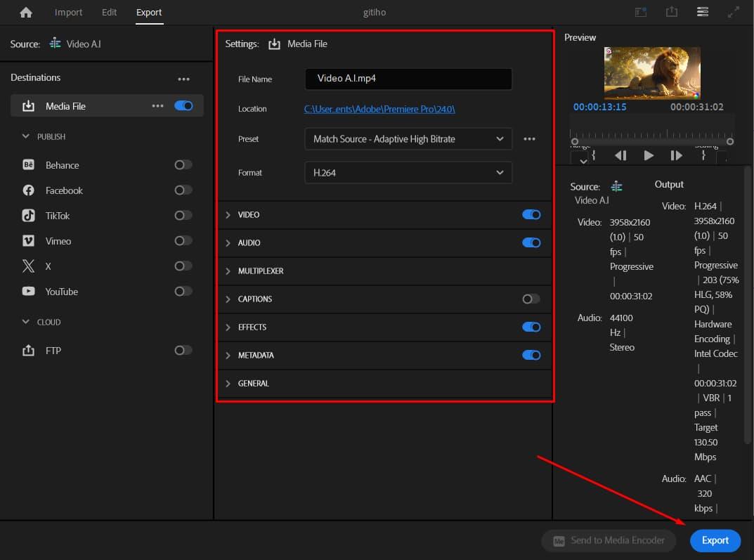754x560 pixels.
Task: Turn off the Effects section toggle
Action: (531, 327)
